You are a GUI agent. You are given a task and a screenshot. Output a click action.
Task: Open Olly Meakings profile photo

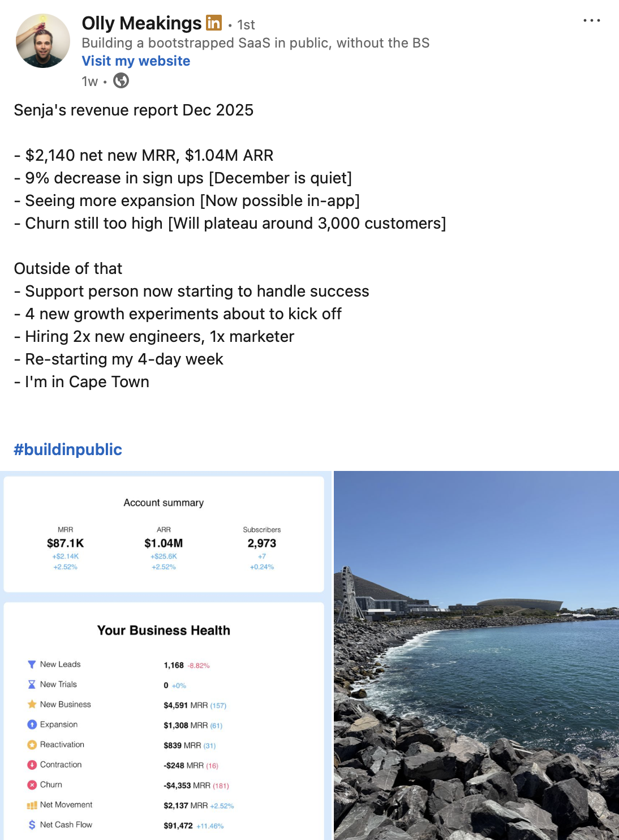click(x=43, y=41)
